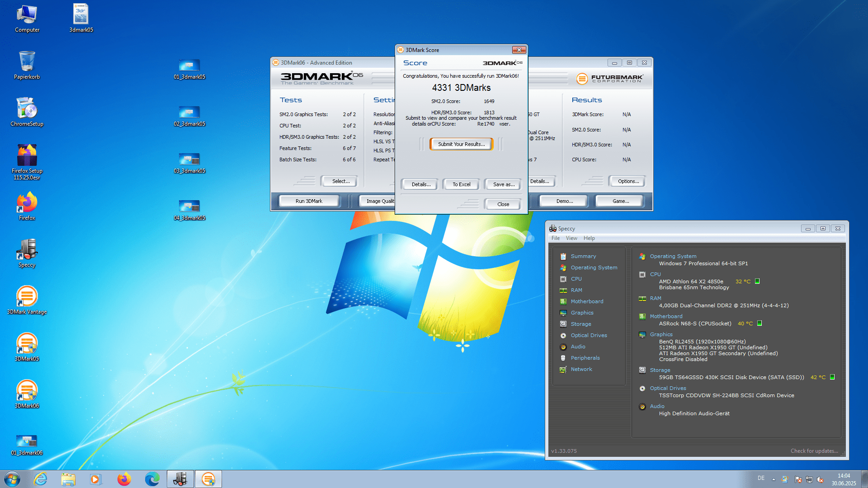Select Optical Drives in Speccy sidebar

589,335
